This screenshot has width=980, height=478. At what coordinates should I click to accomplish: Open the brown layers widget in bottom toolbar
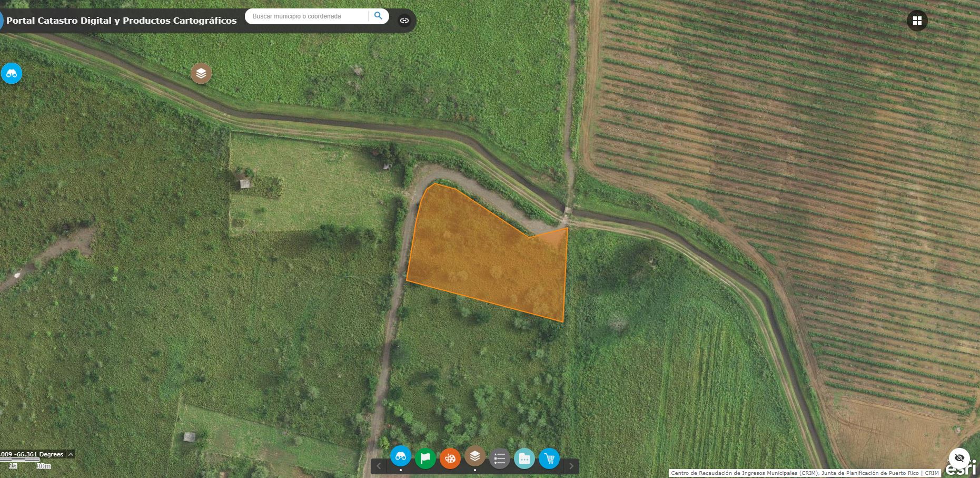point(474,456)
